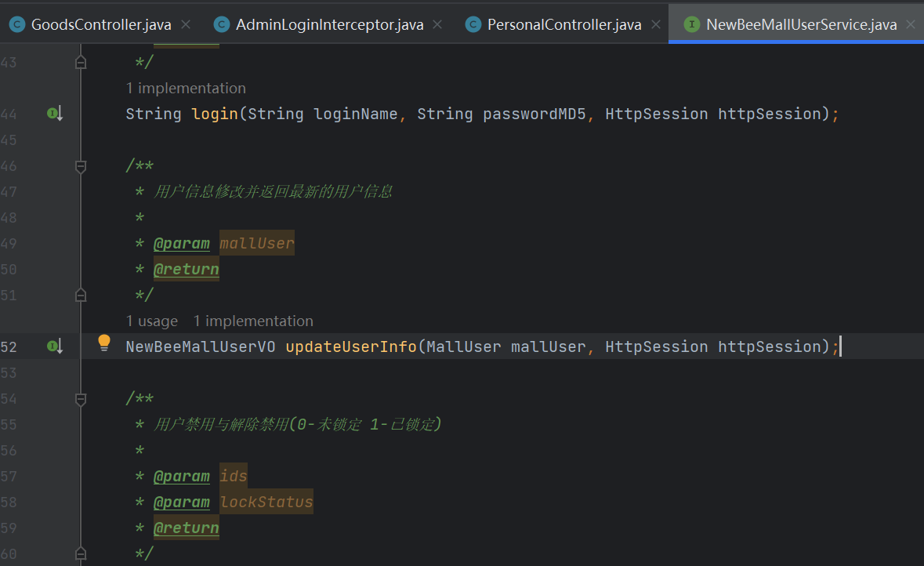Screen dimensions: 924x566
Task: Collapse doc comment fold marker at line 54
Action: [x=81, y=399]
